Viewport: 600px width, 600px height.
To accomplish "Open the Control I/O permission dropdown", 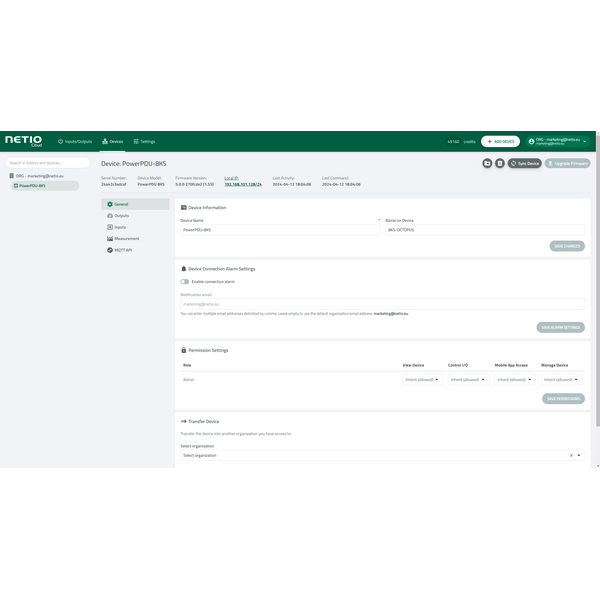I will pos(468,380).
